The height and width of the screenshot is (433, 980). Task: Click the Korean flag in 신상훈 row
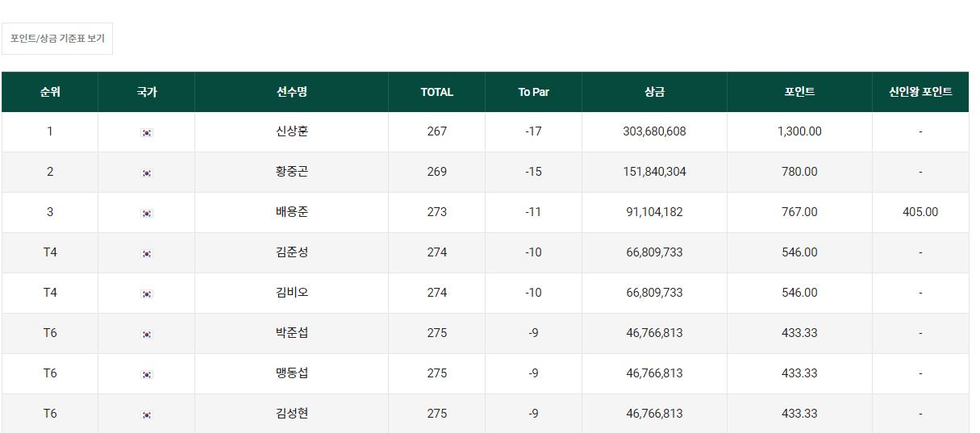[x=147, y=132]
